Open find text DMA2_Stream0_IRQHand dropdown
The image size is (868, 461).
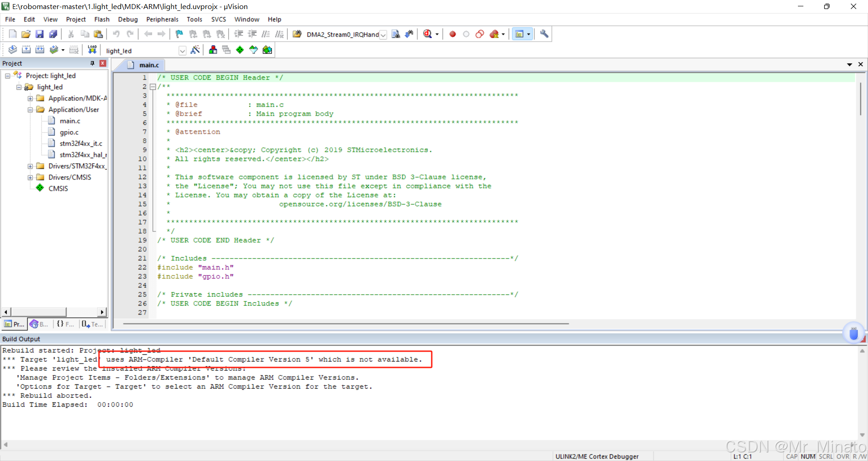click(383, 35)
